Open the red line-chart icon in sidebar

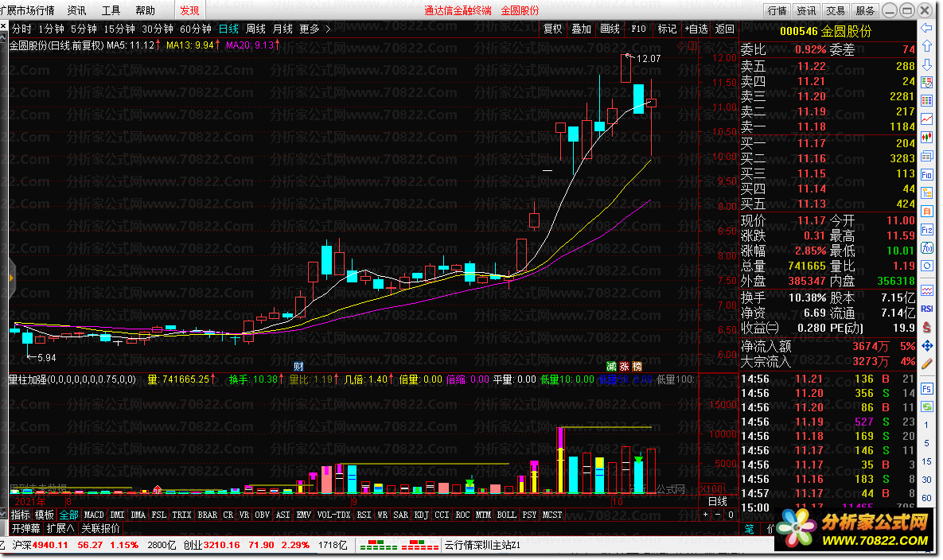(x=927, y=119)
